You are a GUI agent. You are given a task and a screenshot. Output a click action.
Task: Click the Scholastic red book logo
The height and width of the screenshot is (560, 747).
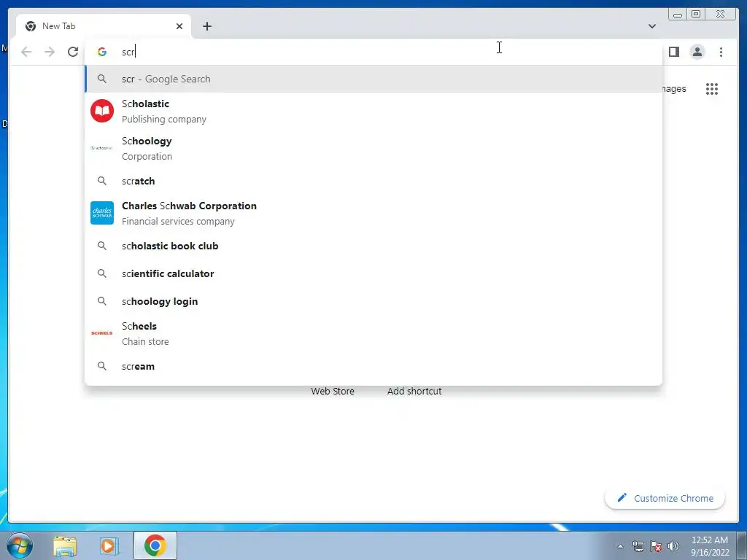click(102, 111)
